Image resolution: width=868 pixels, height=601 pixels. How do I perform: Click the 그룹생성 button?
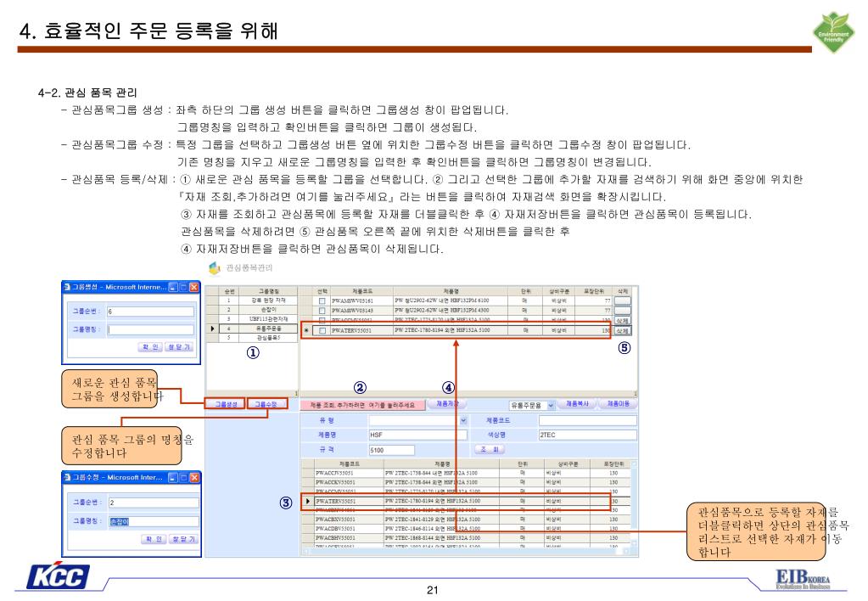(226, 404)
